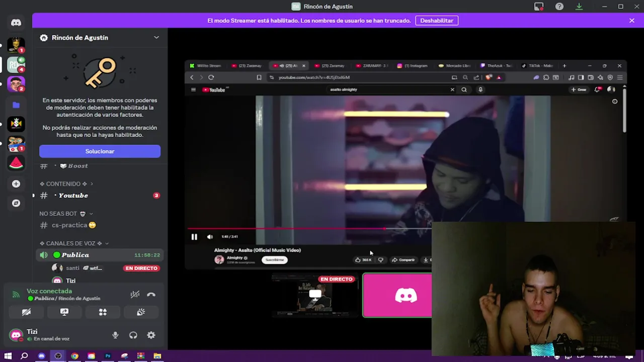Image resolution: width=644 pixels, height=362 pixels.
Task: Click Suscribirme button under the video
Action: [274, 260]
